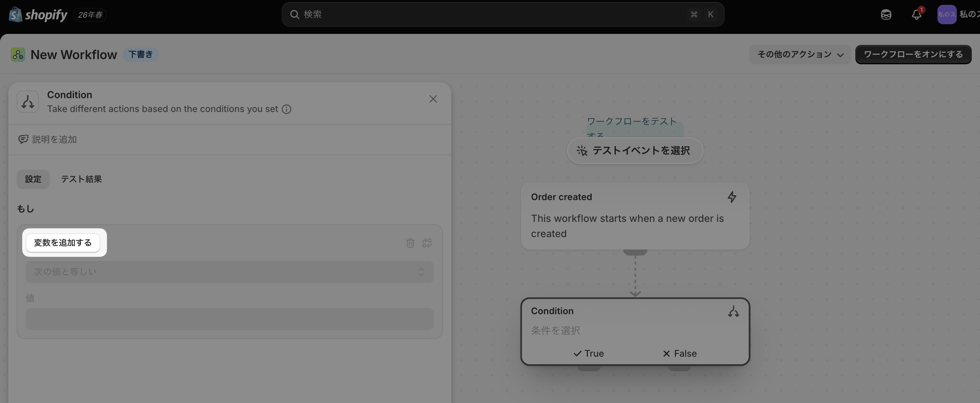980x403 pixels.
Task: Click 条件を選択 placeholder text
Action: (x=555, y=331)
